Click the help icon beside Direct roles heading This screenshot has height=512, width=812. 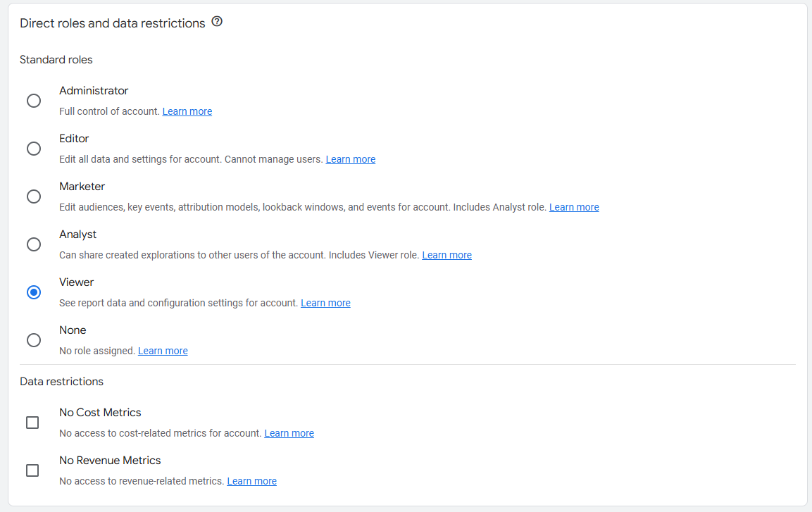217,22
